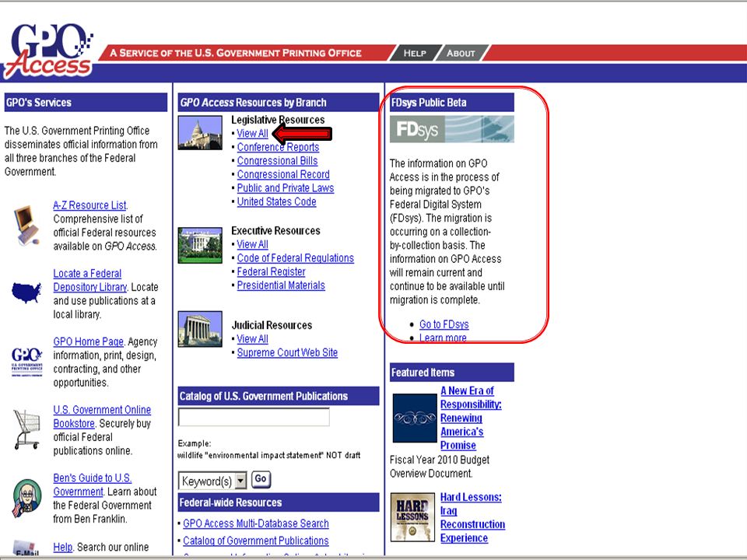Click the Help link in GPO's Services
Image resolution: width=747 pixels, height=560 pixels.
tap(62, 547)
